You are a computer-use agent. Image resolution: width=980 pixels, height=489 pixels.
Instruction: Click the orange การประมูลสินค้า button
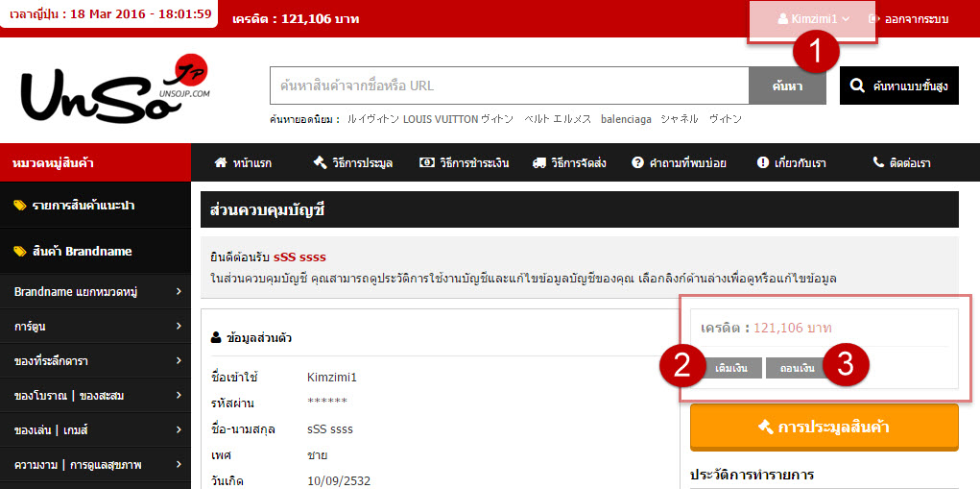tap(824, 427)
